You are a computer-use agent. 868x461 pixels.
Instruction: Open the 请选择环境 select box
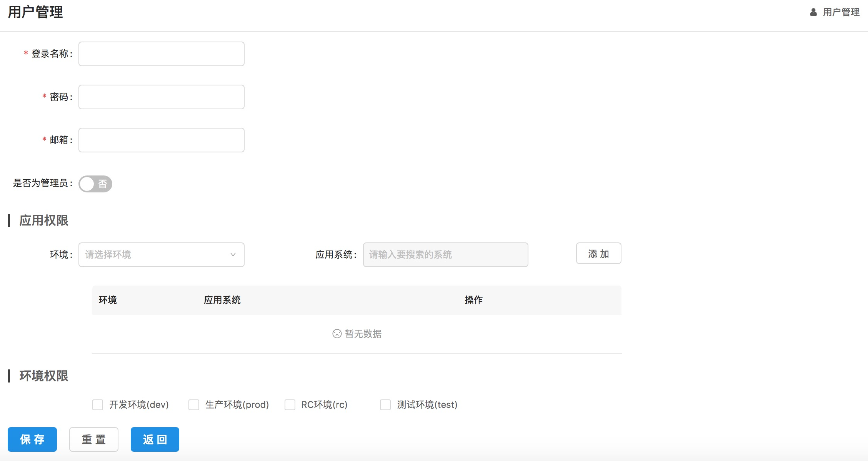point(154,254)
